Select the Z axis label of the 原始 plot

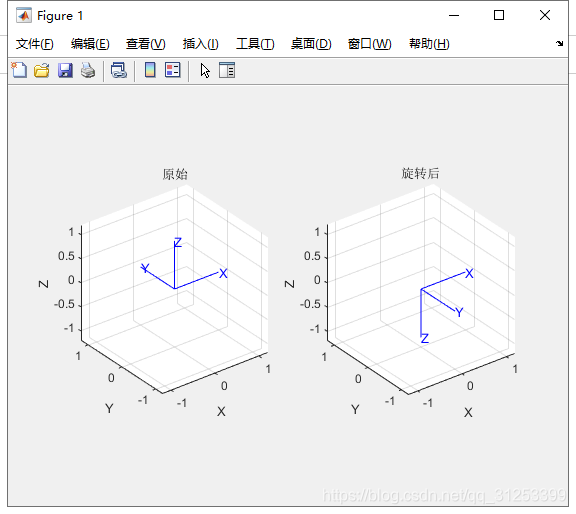coord(43,284)
